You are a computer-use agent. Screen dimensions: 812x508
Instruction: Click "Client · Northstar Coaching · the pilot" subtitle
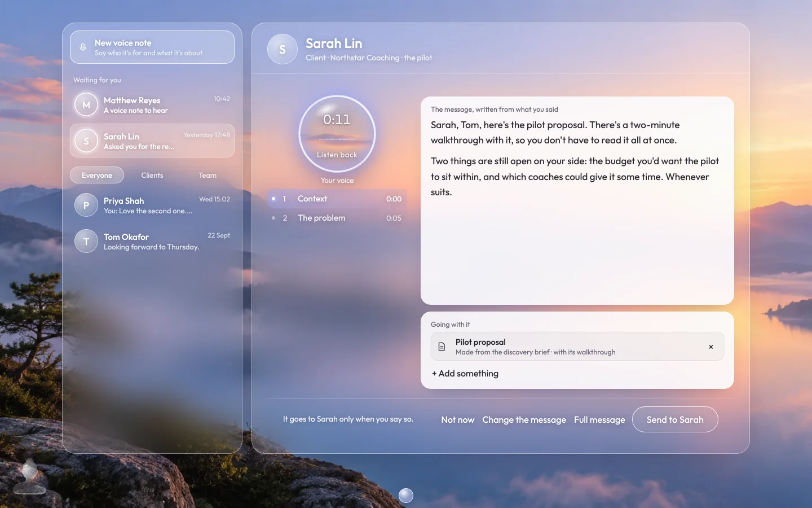point(369,58)
